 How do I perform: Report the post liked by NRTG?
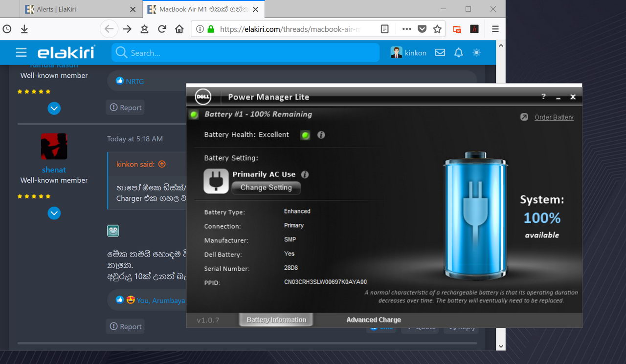(x=126, y=107)
